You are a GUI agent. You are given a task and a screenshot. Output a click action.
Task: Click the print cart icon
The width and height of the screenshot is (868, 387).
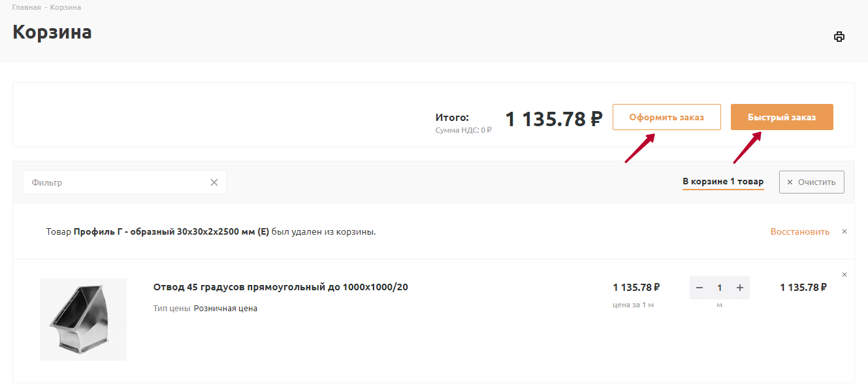point(839,37)
